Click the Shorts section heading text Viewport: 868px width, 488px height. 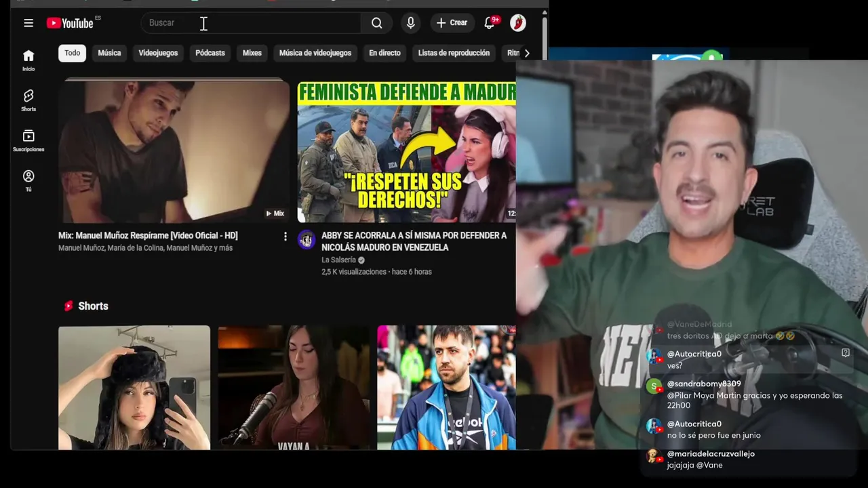[x=93, y=306]
